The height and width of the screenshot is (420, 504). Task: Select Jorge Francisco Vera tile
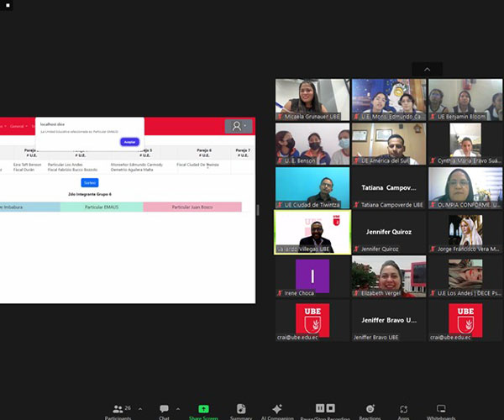(465, 232)
